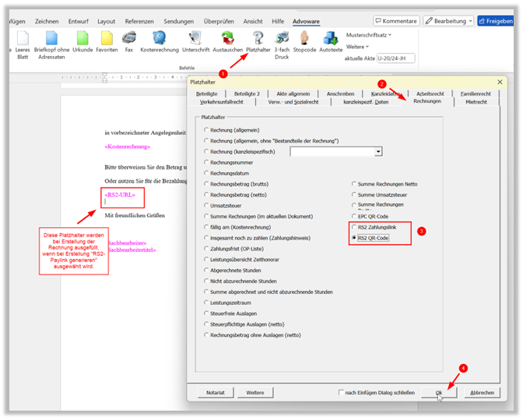523x420 pixels.
Task: Select the Rechnungsnummer radio button
Action: pyautogui.click(x=206, y=162)
